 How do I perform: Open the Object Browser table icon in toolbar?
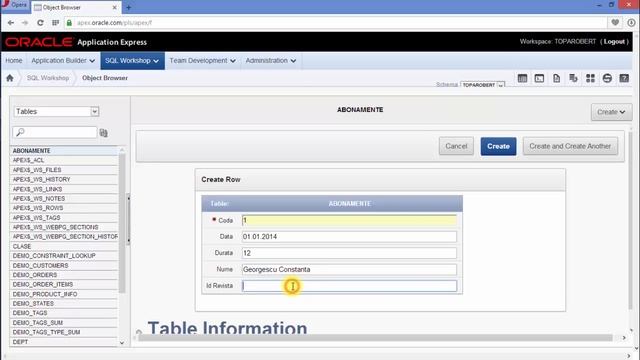click(x=522, y=78)
